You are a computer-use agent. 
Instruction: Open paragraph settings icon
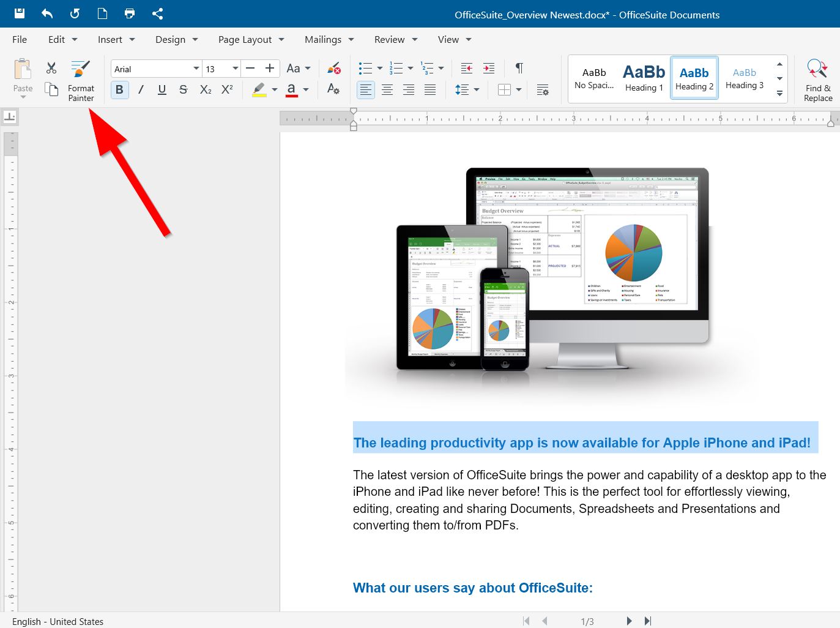pos(543,90)
